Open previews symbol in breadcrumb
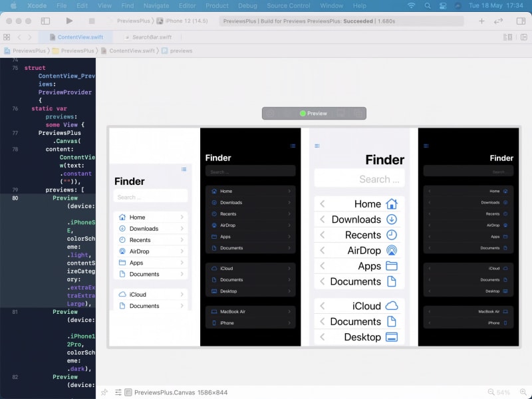 coord(177,51)
